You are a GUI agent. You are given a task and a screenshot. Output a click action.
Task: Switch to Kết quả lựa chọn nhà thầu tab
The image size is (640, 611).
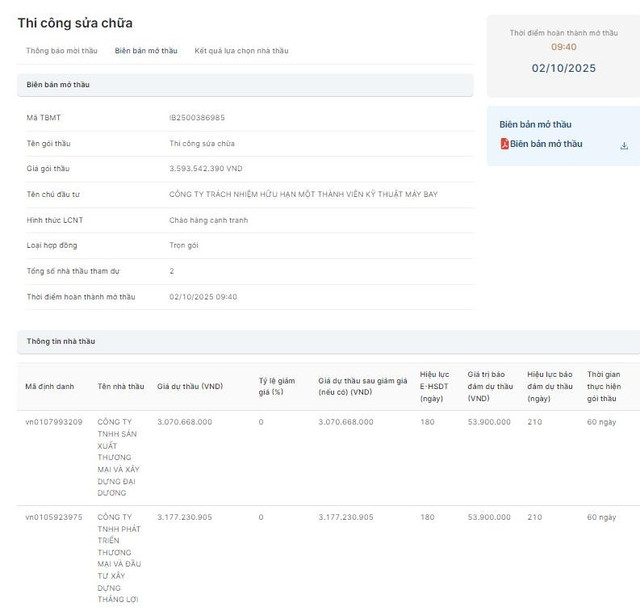point(241,50)
